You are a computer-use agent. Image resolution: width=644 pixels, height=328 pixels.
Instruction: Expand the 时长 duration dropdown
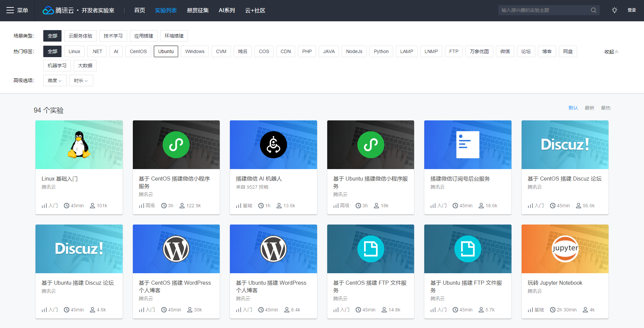pyautogui.click(x=81, y=80)
